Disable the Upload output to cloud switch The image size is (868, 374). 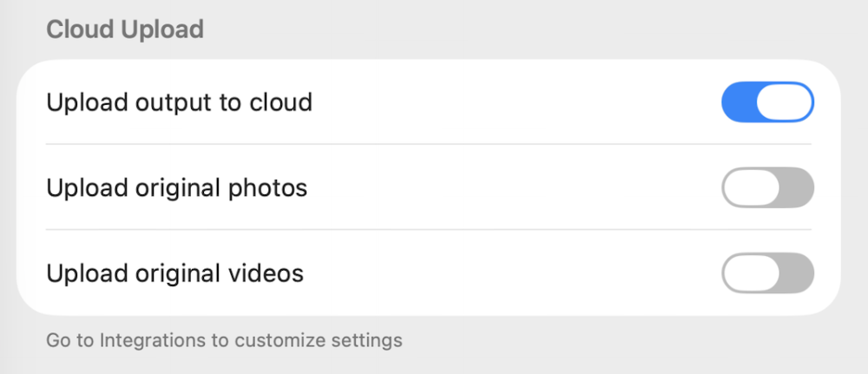point(767,103)
